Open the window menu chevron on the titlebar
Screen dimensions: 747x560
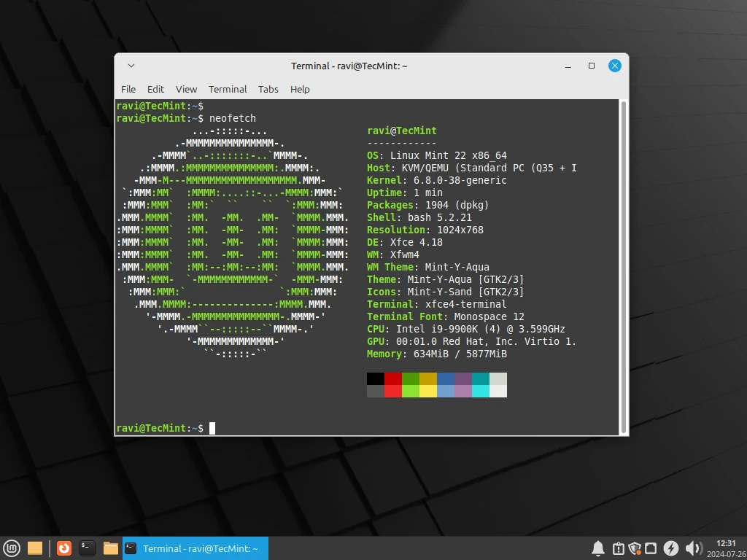coord(131,66)
